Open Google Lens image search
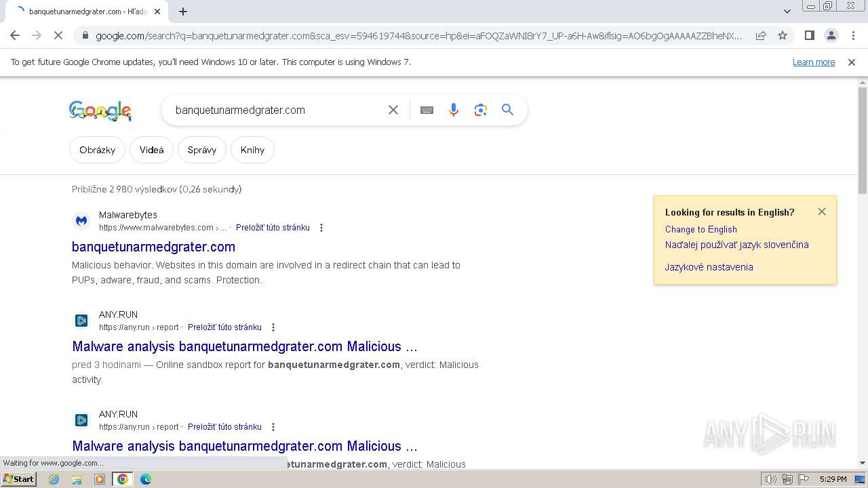Image resolution: width=868 pixels, height=488 pixels. [x=481, y=110]
